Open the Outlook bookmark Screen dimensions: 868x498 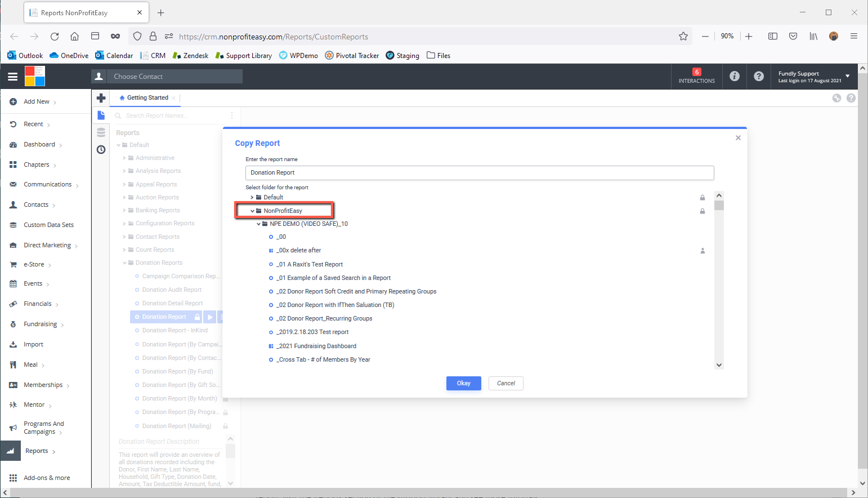[x=25, y=56]
